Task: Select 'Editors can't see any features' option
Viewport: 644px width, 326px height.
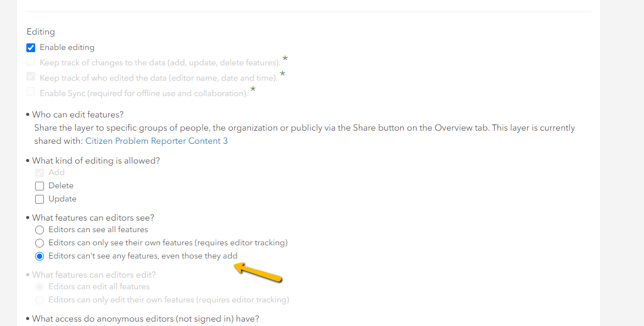Action: [x=39, y=256]
